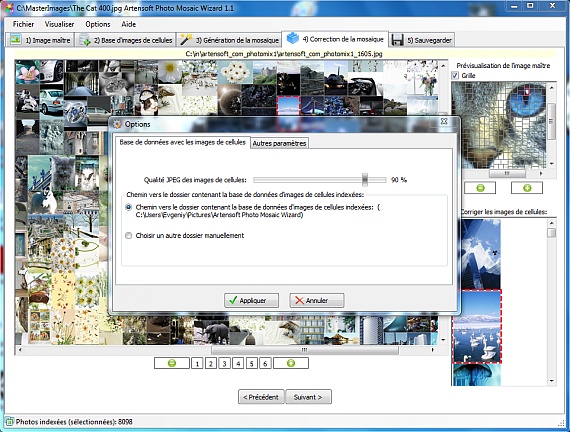The height and width of the screenshot is (432, 570).
Task: Adjust the JPEG quality slider handle
Action: pyautogui.click(x=365, y=179)
